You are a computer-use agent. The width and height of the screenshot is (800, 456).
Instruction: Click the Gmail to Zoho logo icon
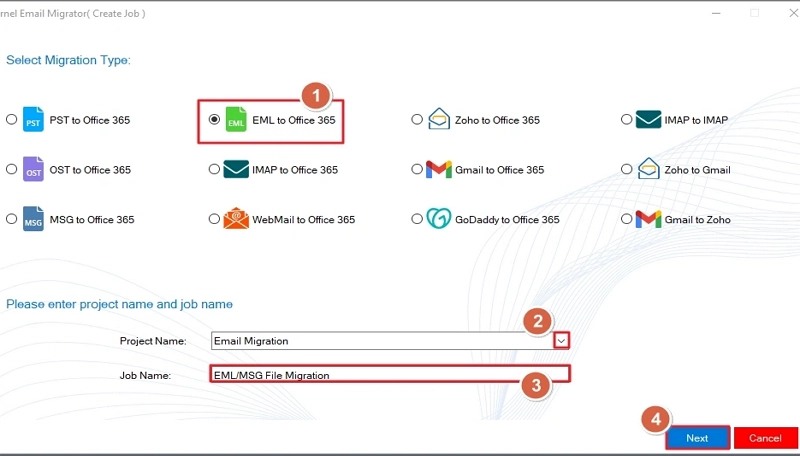648,219
